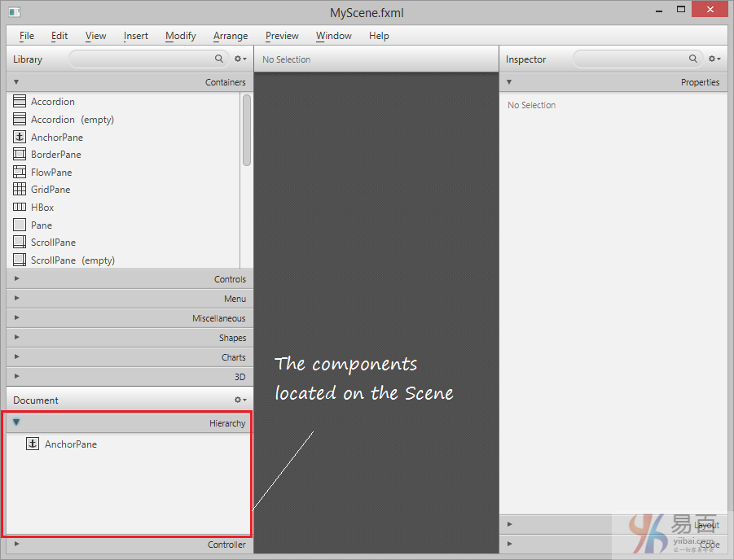Viewport: 734px width, 560px height.
Task: Click the Inspector search field
Action: pyautogui.click(x=638, y=59)
